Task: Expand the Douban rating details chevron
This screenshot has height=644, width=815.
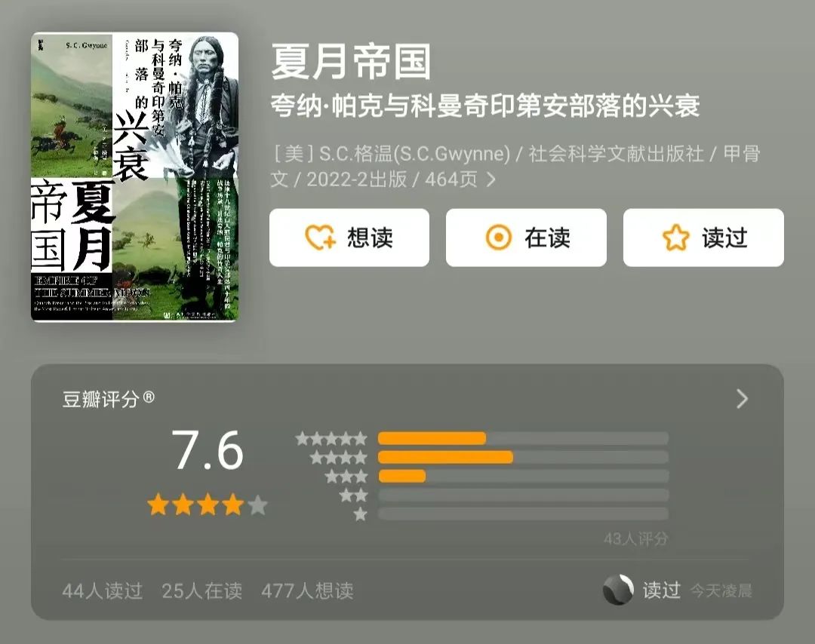Action: 743,399
